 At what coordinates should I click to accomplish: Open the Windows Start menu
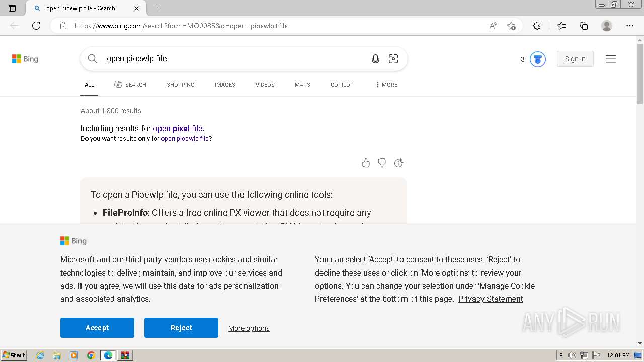tap(14, 355)
